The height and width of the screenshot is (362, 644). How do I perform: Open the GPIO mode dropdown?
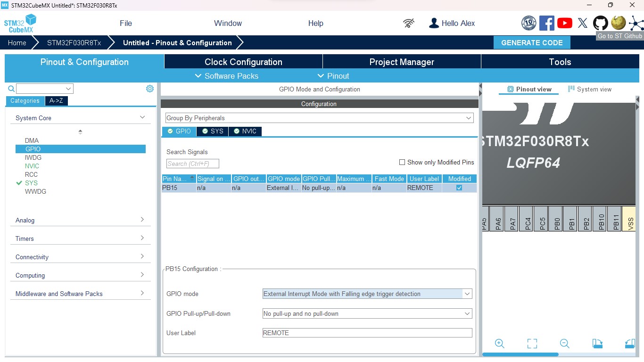pyautogui.click(x=367, y=294)
